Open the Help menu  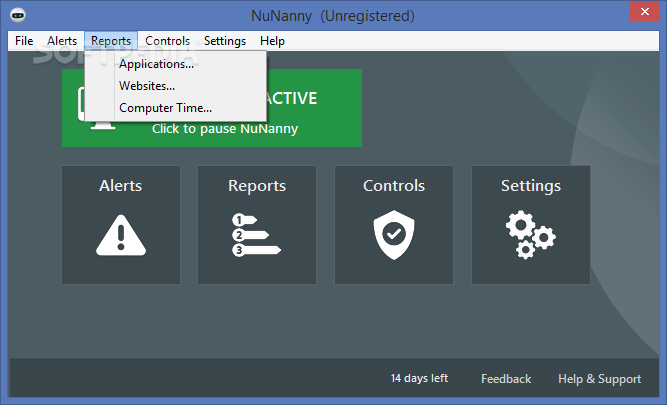click(272, 41)
